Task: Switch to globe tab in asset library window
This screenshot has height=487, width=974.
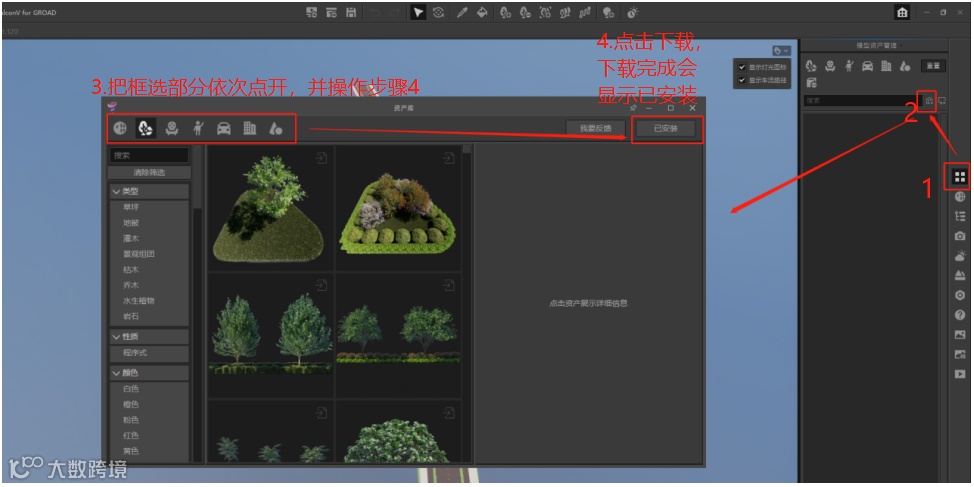Action: (x=120, y=129)
